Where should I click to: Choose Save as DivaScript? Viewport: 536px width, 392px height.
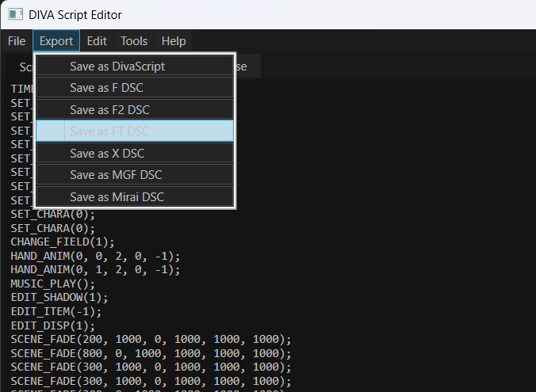tap(135, 66)
